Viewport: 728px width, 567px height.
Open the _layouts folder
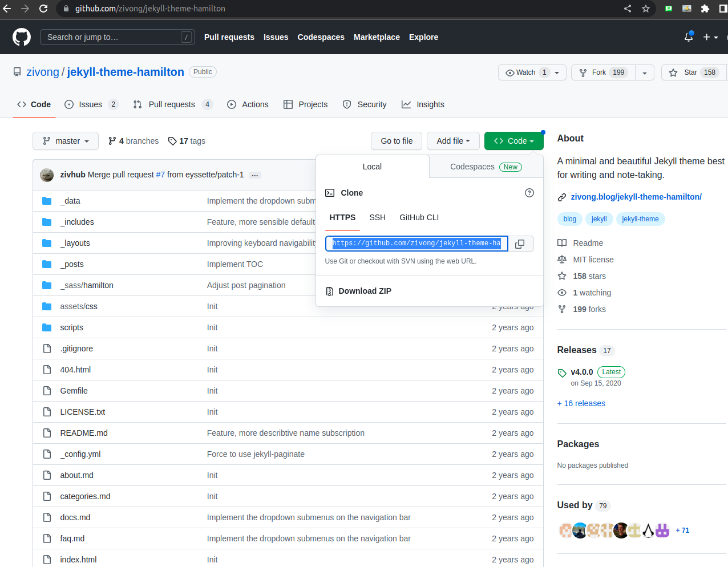[75, 243]
